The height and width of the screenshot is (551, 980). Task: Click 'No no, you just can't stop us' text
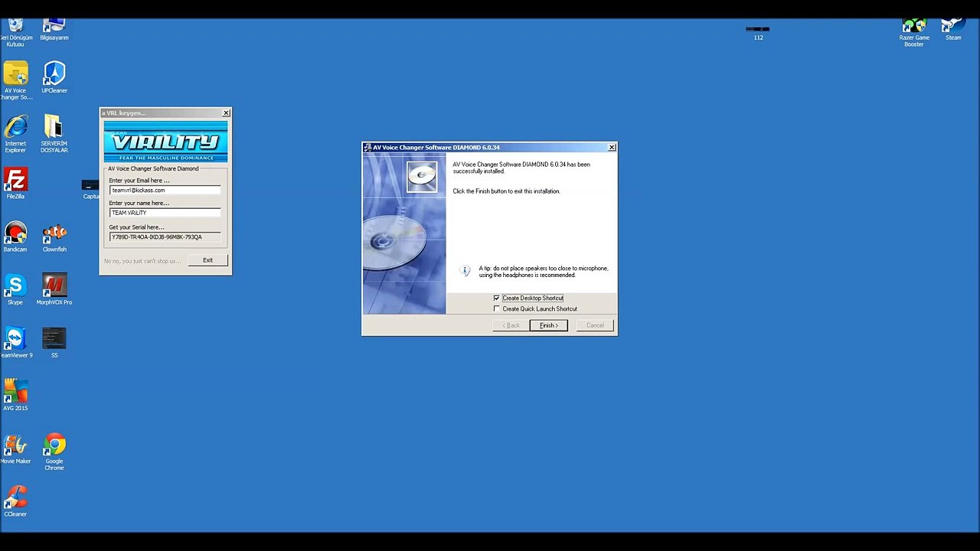point(142,261)
